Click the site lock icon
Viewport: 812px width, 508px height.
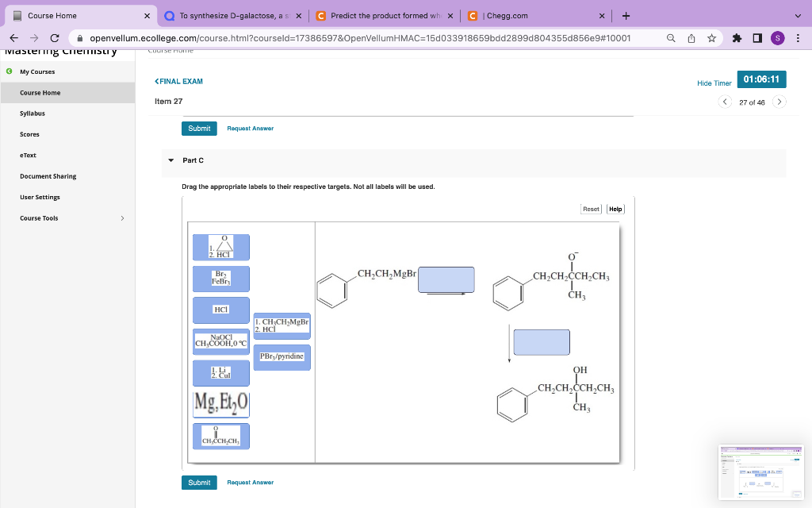[x=80, y=38]
